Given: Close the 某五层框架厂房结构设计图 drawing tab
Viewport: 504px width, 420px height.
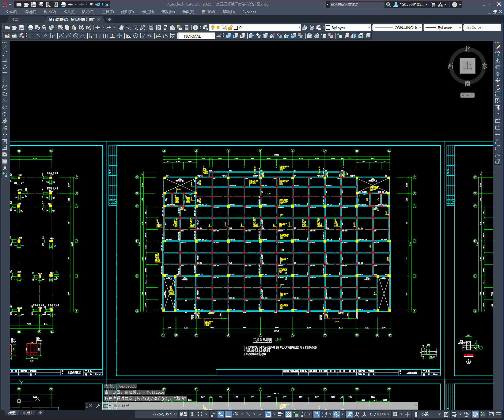Looking at the screenshot, I should 99,19.
